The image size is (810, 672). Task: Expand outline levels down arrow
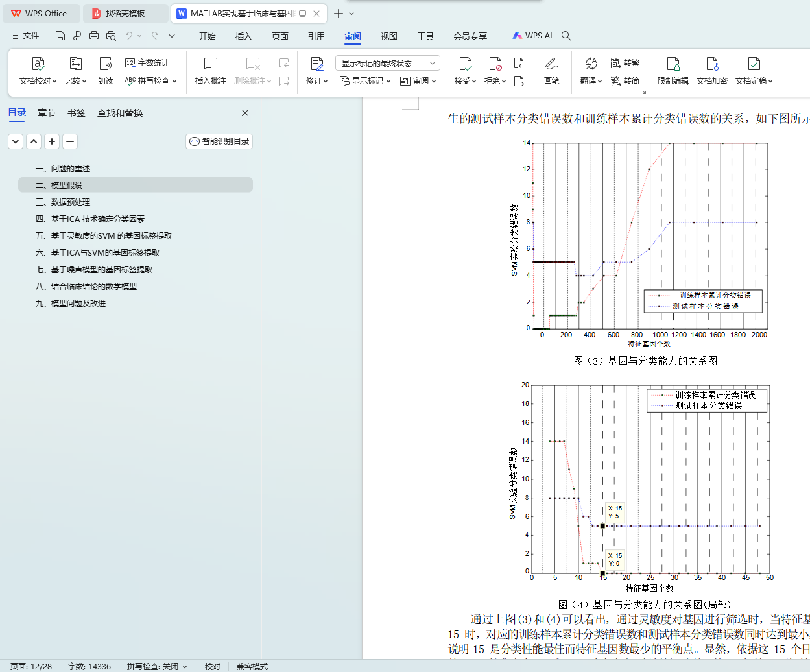coord(16,141)
